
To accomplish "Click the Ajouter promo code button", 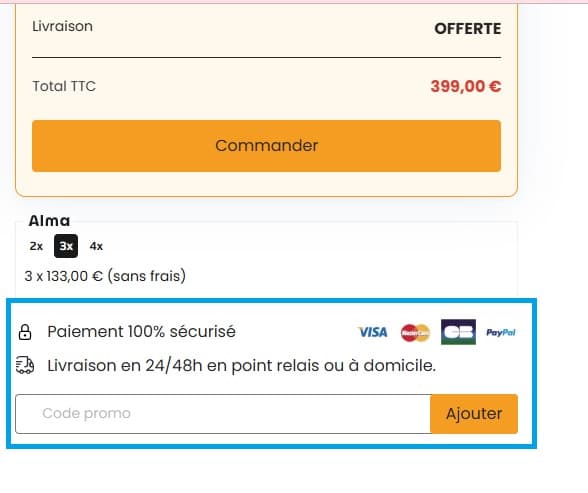I will [474, 414].
